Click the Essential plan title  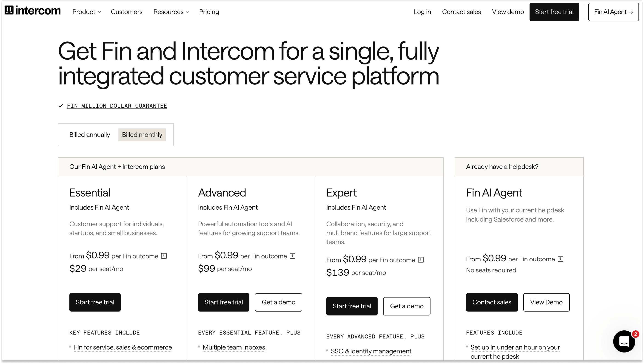click(x=90, y=193)
